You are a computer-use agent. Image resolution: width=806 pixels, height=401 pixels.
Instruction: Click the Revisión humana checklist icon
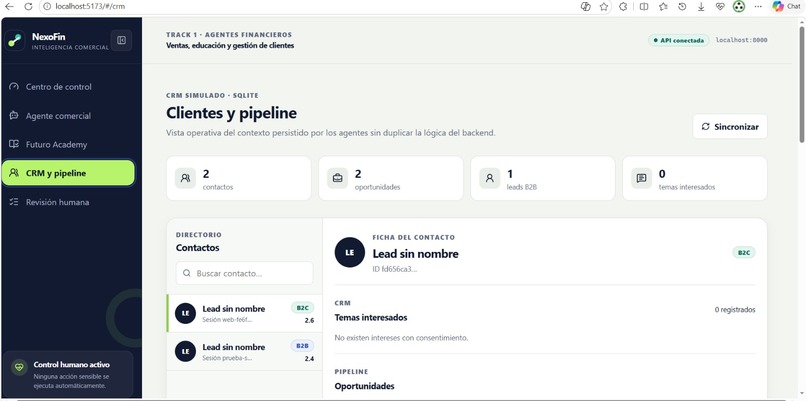14,202
